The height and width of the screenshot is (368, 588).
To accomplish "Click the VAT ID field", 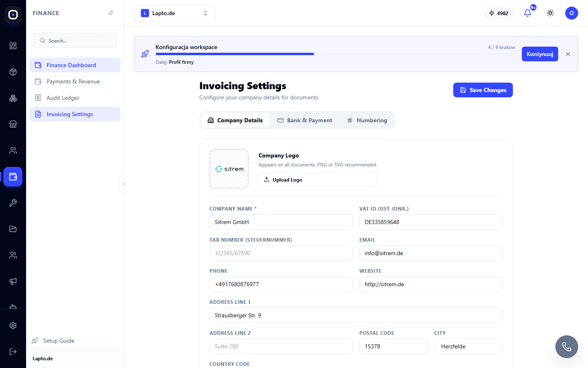I will click(x=431, y=222).
